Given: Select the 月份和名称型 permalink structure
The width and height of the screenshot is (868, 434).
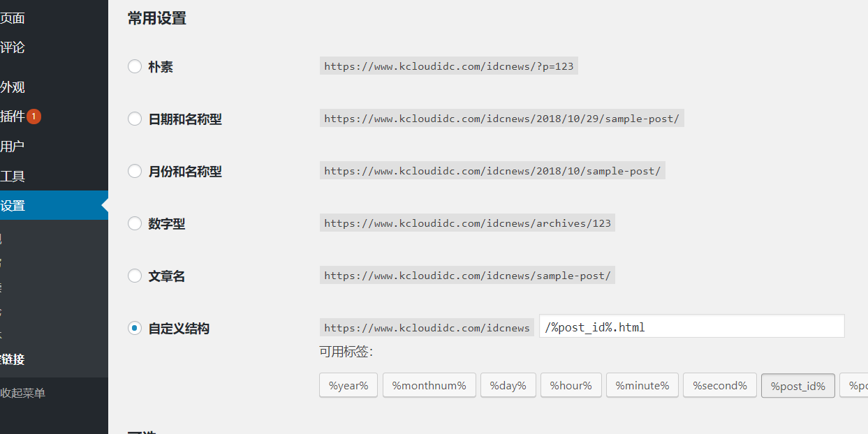Looking at the screenshot, I should point(135,172).
